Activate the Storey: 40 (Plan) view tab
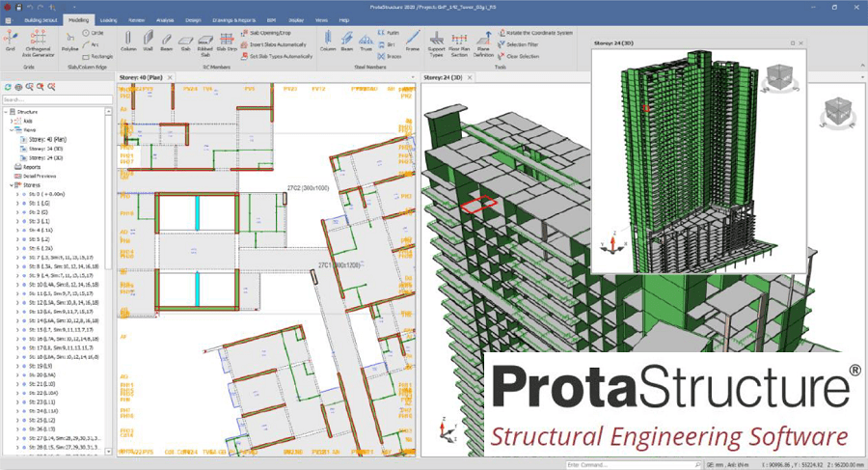This screenshot has height=470, width=868. (x=141, y=77)
